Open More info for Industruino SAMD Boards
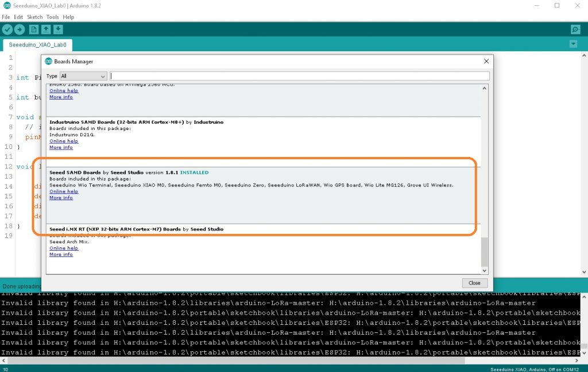 pos(61,147)
